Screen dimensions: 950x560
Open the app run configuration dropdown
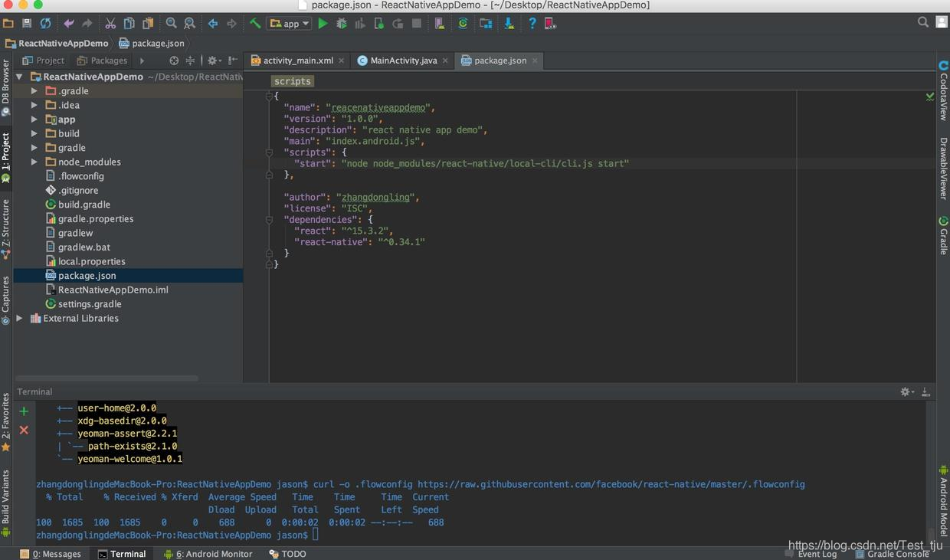[289, 24]
